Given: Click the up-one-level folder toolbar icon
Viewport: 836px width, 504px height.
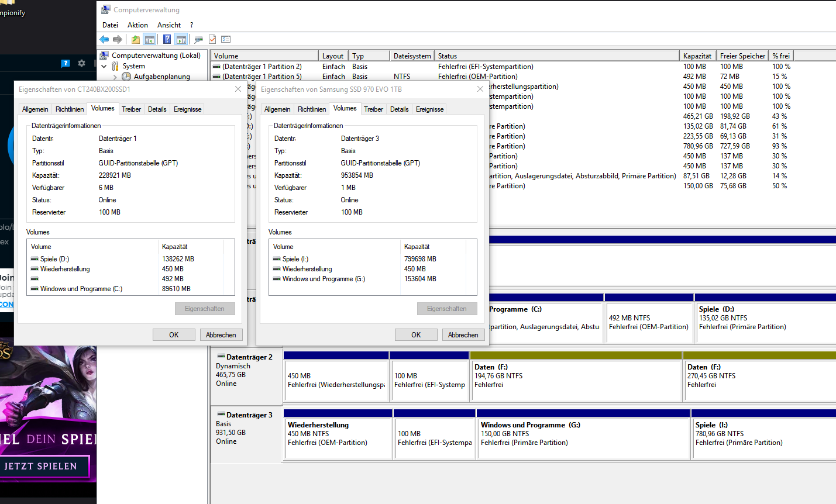Looking at the screenshot, I should click(x=136, y=39).
